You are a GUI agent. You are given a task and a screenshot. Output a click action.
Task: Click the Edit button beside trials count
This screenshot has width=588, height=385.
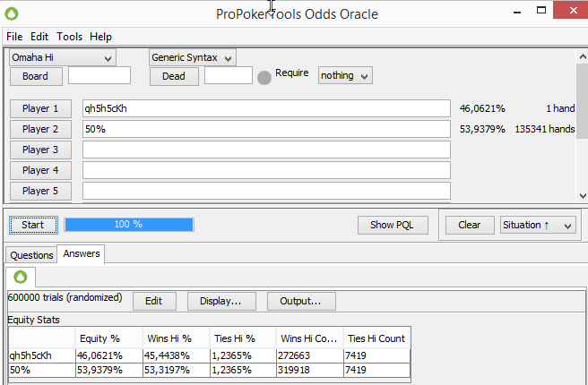154,301
